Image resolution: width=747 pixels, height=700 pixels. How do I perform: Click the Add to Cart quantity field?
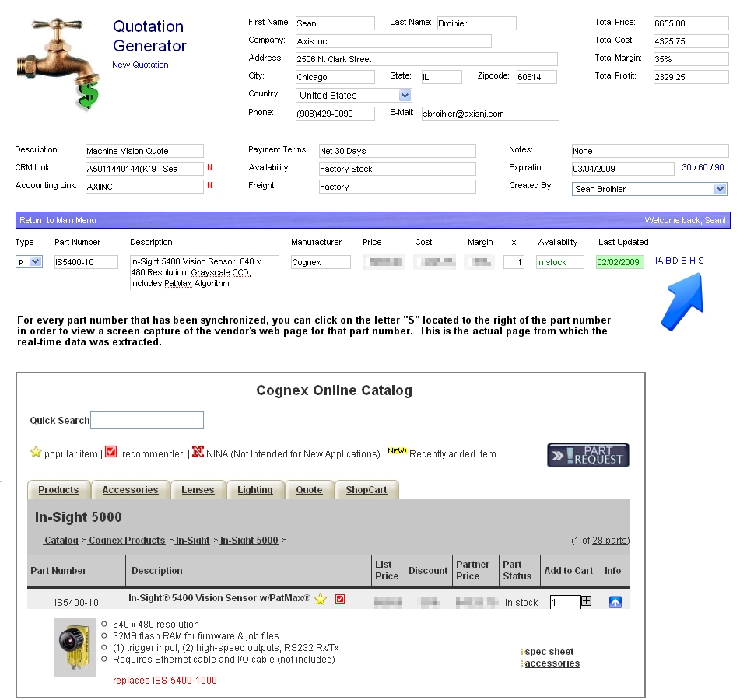565,602
